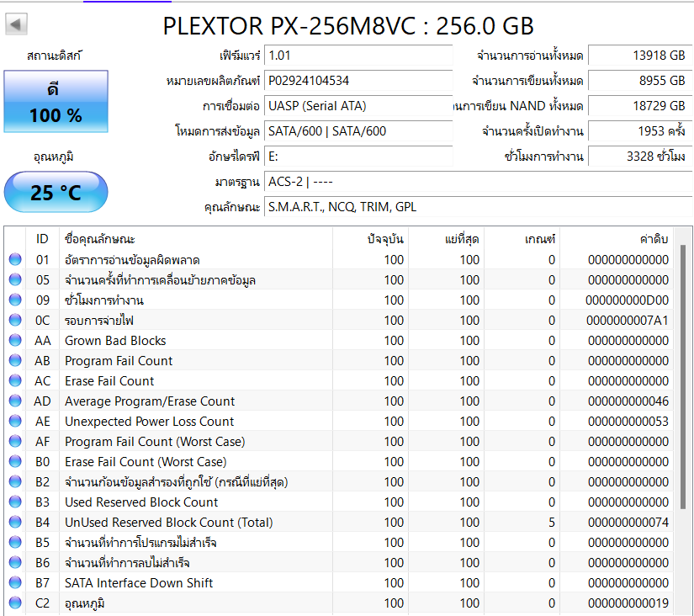Click the blue status icon for Grown Bad Blocks

[15, 341]
